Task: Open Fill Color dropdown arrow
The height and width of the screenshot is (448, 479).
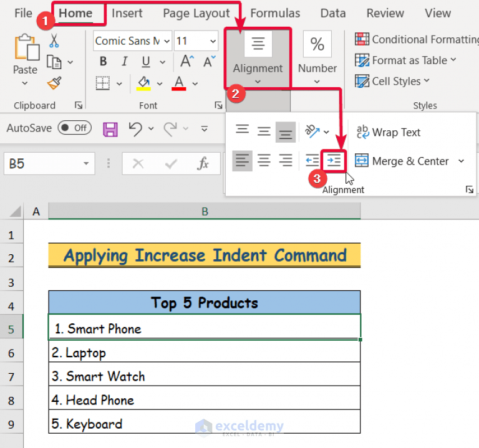Action: 160,83
